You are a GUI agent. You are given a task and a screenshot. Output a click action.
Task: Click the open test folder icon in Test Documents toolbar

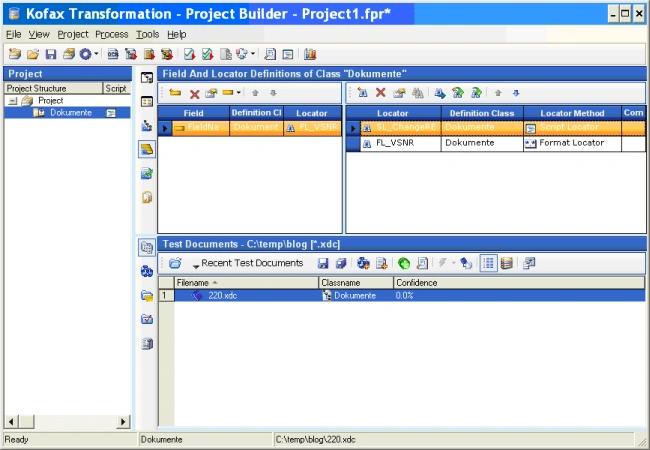[175, 263]
